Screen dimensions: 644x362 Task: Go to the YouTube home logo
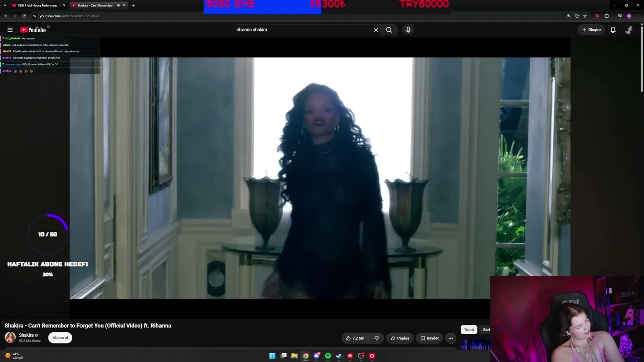(x=33, y=30)
